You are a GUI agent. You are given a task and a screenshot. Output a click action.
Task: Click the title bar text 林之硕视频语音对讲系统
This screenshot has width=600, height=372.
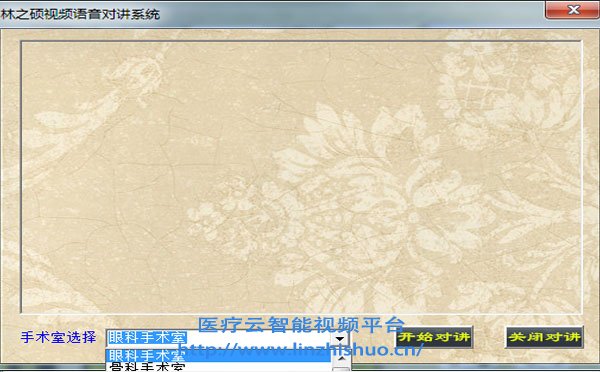pos(80,15)
